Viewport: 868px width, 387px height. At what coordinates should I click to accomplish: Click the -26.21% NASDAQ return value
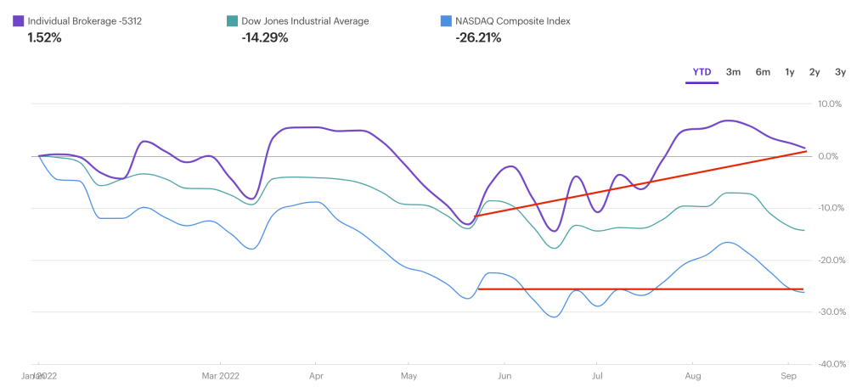point(478,37)
